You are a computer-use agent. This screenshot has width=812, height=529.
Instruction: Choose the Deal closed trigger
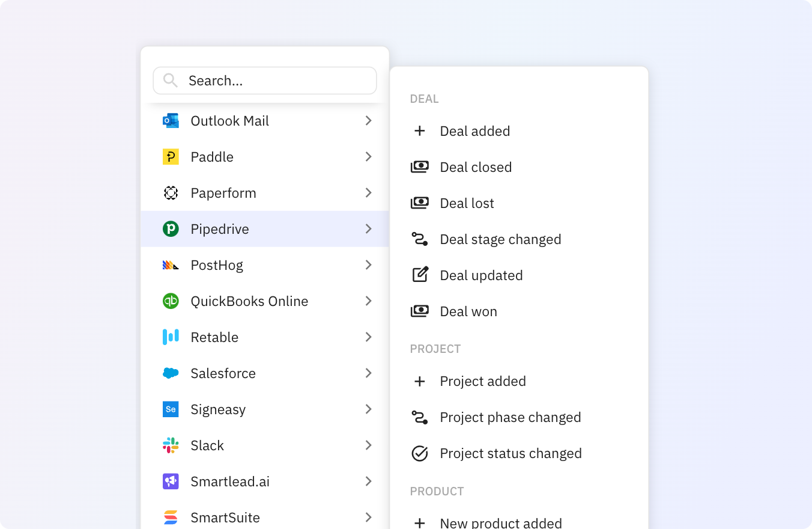pyautogui.click(x=519, y=167)
